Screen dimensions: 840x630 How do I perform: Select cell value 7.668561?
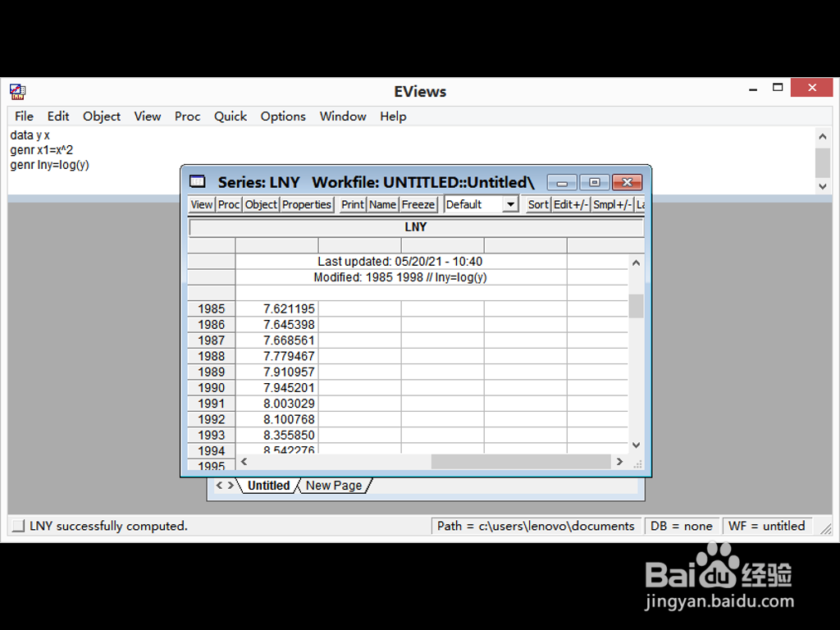[x=277, y=340]
